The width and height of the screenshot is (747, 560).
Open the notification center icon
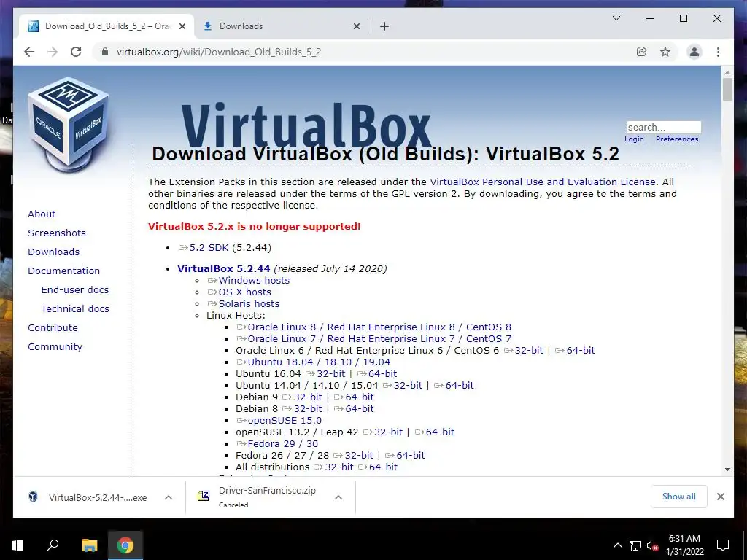pyautogui.click(x=723, y=545)
